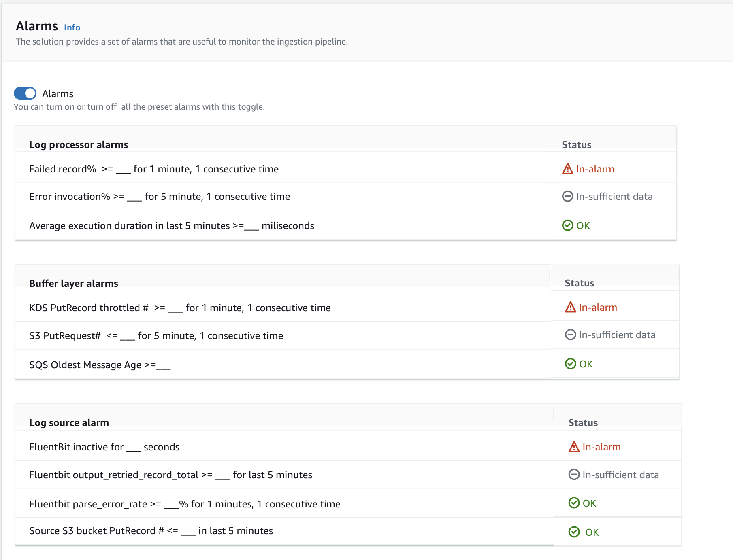
Task: Click OK check icon for Fluentbit parse_error_rate
Action: (x=574, y=503)
